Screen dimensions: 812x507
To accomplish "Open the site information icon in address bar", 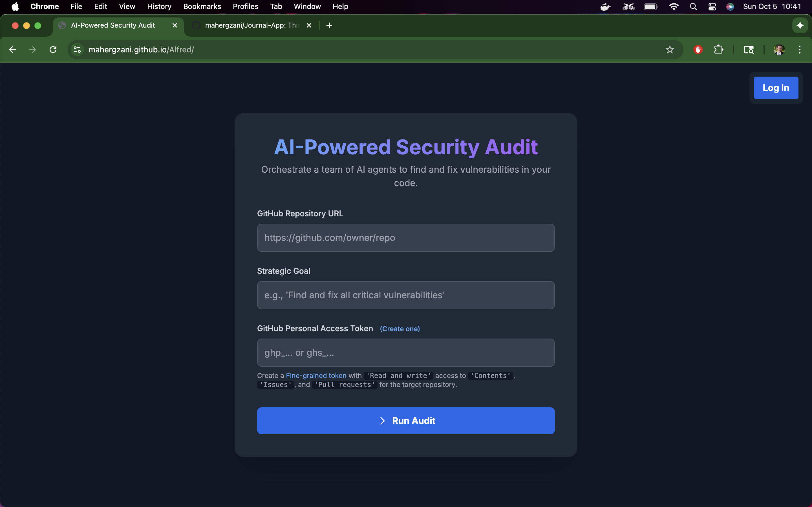I will pos(77,50).
